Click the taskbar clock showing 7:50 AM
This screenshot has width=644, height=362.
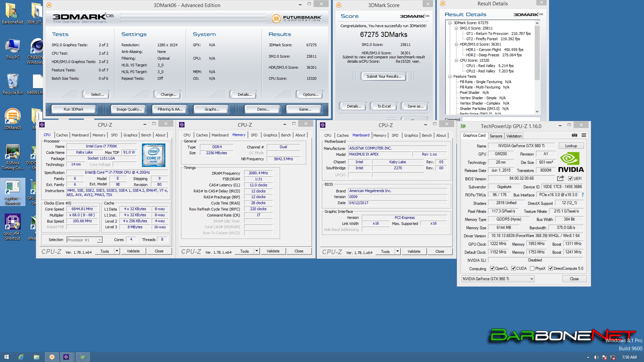click(629, 357)
